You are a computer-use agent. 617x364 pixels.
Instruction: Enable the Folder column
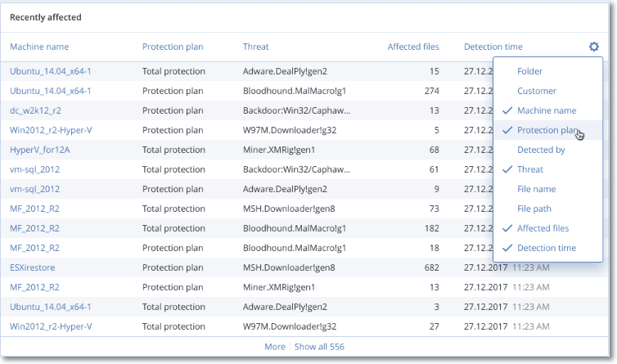pos(529,71)
